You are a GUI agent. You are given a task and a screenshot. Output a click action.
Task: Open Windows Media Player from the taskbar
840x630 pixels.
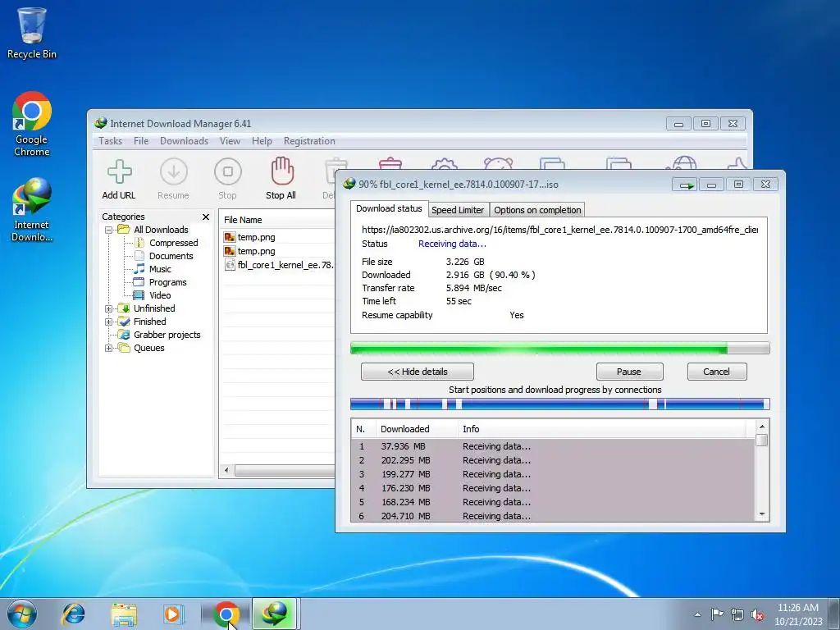point(172,614)
